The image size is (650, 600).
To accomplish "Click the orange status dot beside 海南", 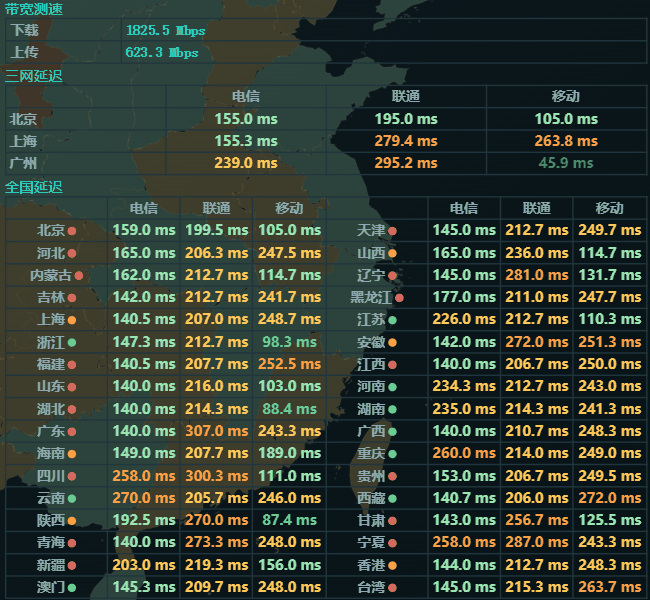I will (72, 454).
